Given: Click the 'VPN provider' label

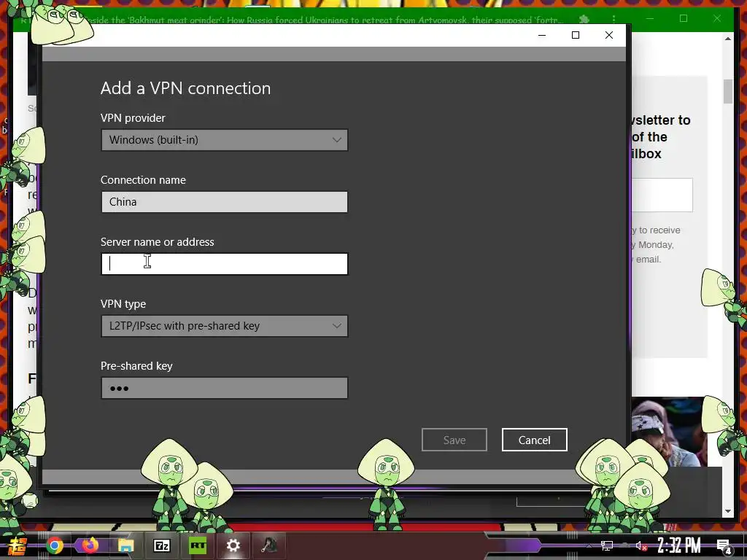Looking at the screenshot, I should (133, 118).
